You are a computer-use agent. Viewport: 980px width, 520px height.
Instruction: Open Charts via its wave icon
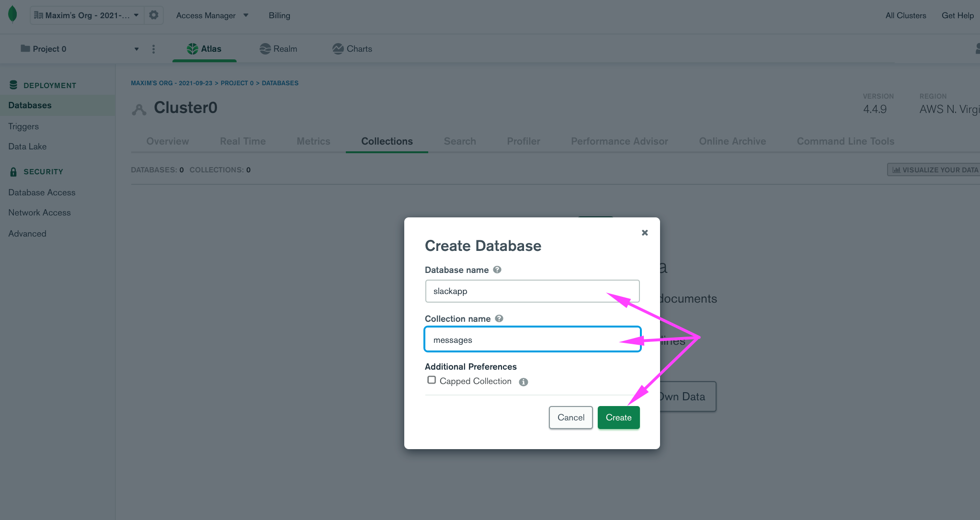339,48
